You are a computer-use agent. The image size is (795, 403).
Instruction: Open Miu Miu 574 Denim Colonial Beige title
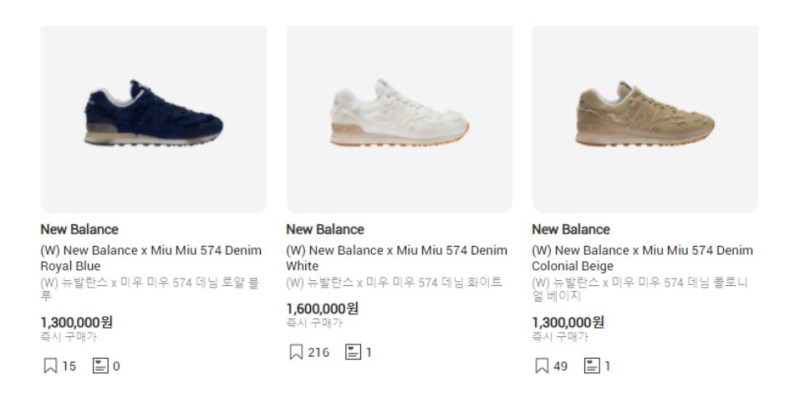tap(643, 258)
